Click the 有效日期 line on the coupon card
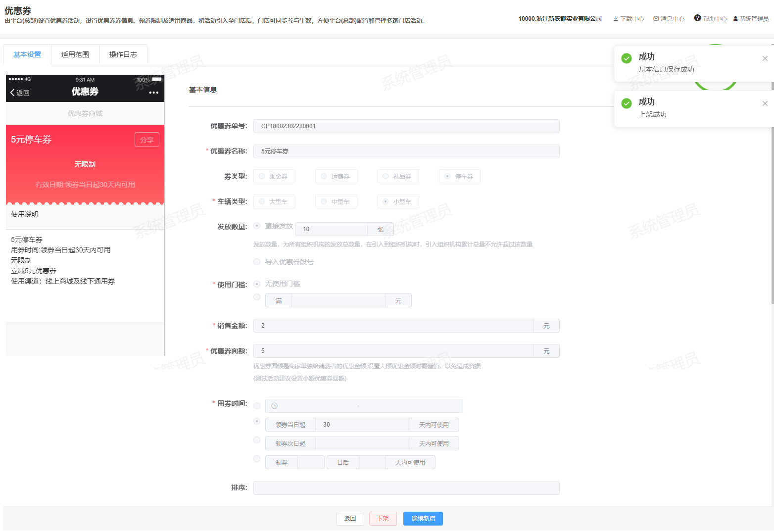This screenshot has width=774, height=532. pyautogui.click(x=85, y=185)
